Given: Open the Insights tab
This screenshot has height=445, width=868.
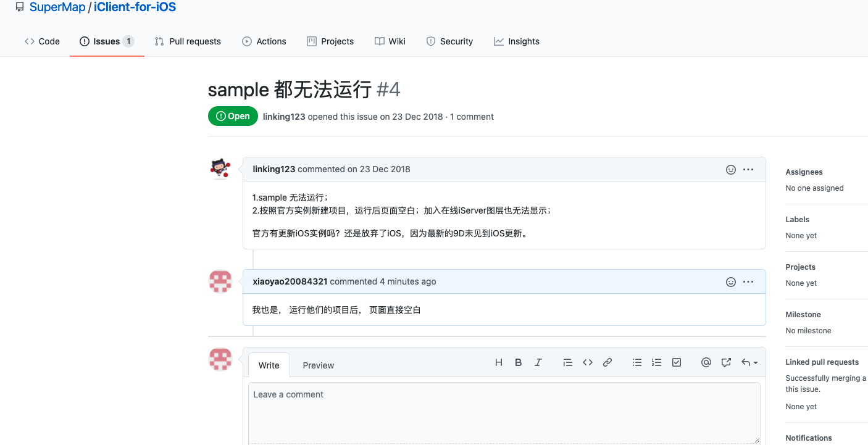Looking at the screenshot, I should click(x=517, y=41).
